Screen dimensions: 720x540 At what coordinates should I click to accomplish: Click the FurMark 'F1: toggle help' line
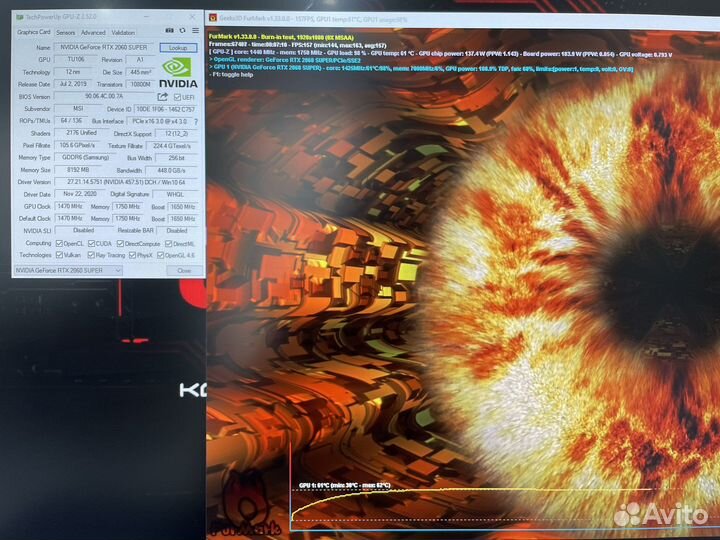[231, 75]
